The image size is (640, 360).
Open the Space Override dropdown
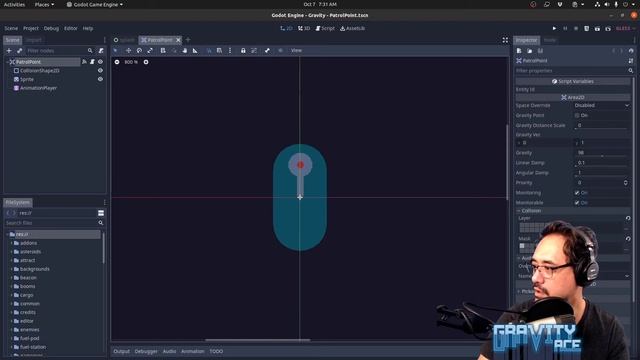point(602,105)
